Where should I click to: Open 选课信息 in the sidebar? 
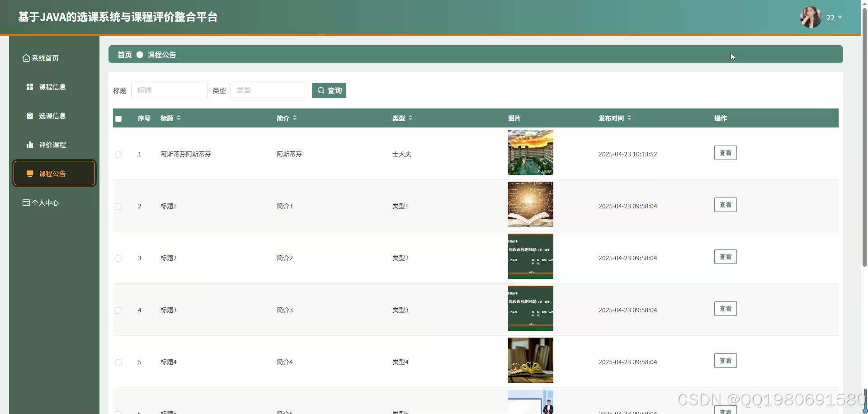pyautogui.click(x=54, y=116)
